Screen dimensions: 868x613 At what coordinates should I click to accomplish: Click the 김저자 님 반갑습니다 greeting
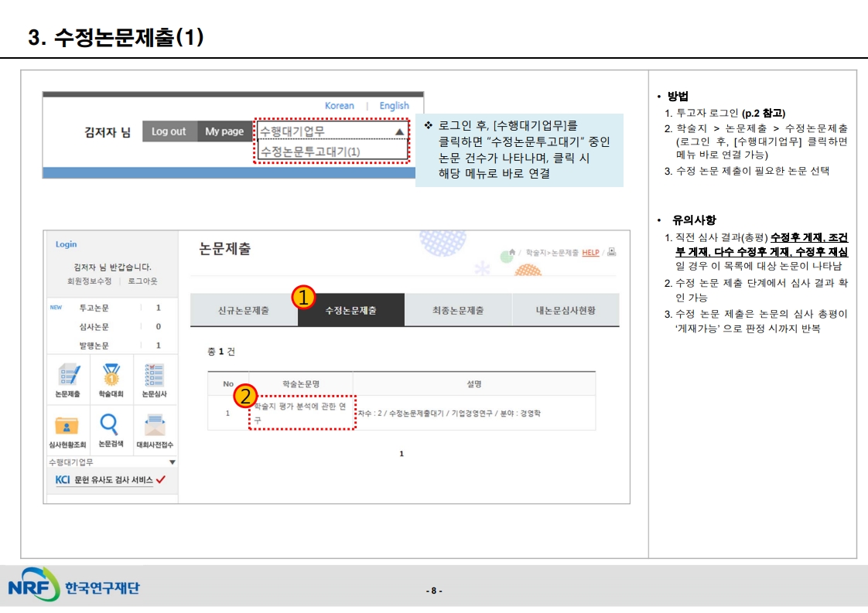coord(112,267)
